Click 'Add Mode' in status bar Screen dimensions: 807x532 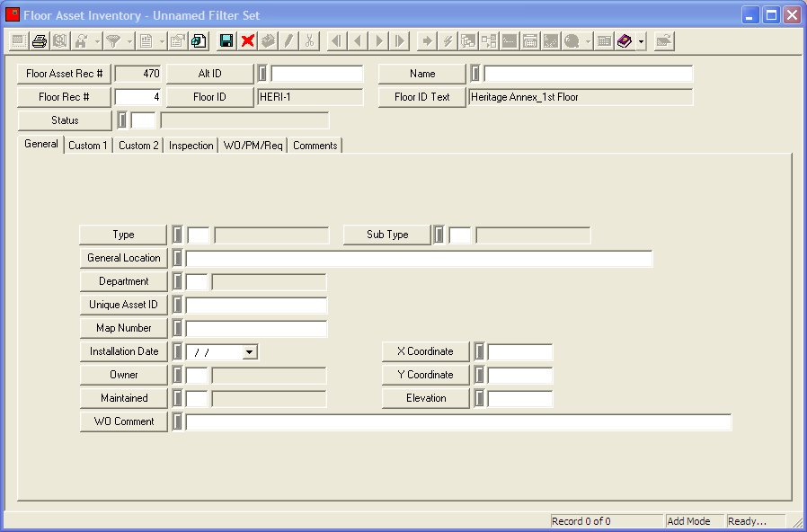(x=688, y=521)
